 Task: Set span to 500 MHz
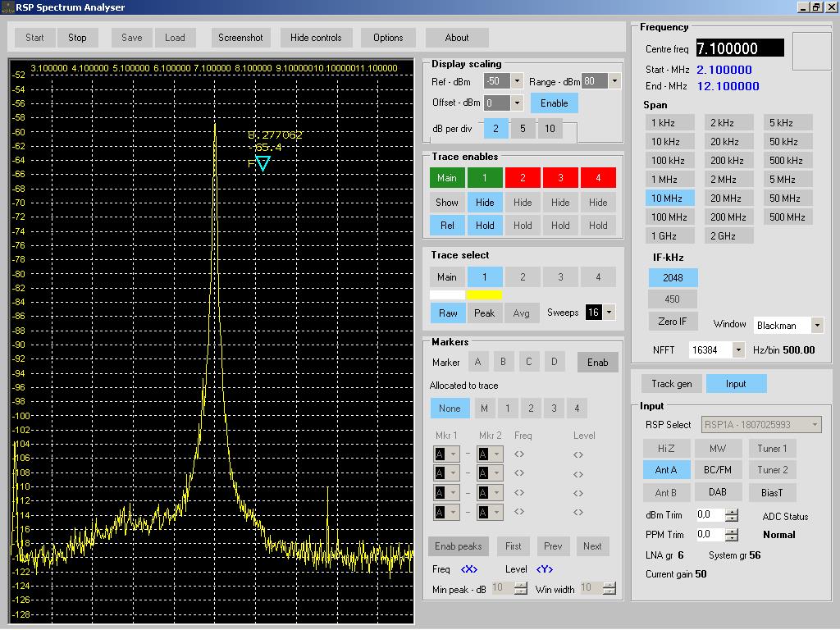787,217
